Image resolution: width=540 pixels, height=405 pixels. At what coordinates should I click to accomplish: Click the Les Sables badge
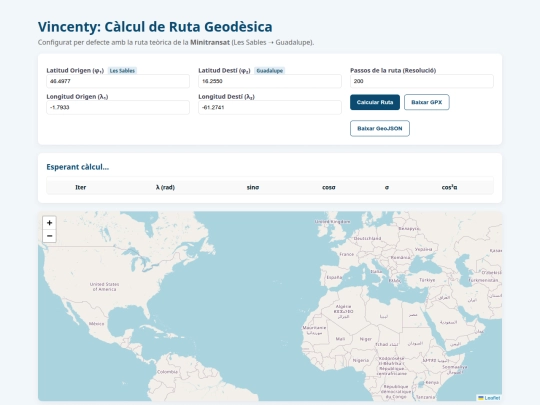pyautogui.click(x=122, y=71)
